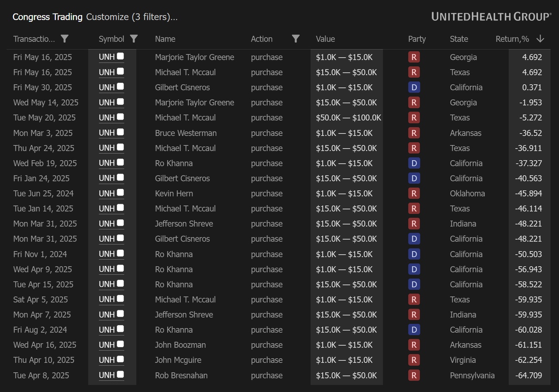The image size is (559, 392).
Task: Sort by the Symbol column header label
Action: (x=111, y=39)
